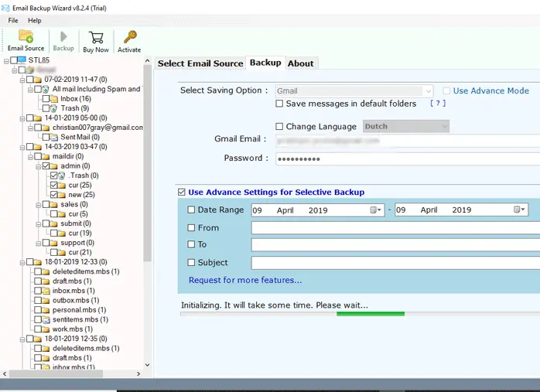The height and width of the screenshot is (392, 540).
Task: Click the Backup toolbar icon
Action: point(63,38)
